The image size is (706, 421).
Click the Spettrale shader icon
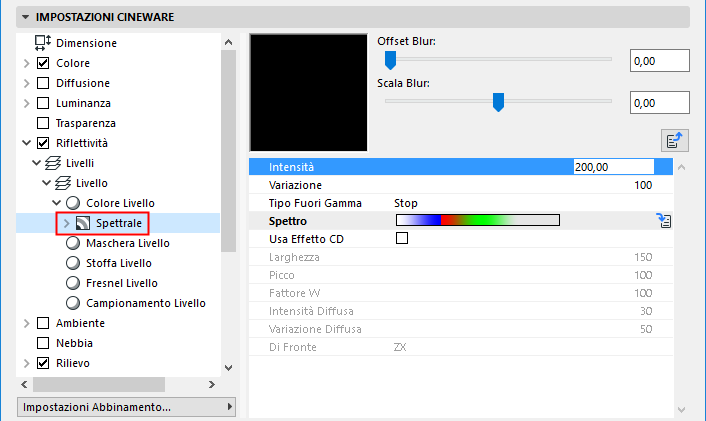point(82,223)
